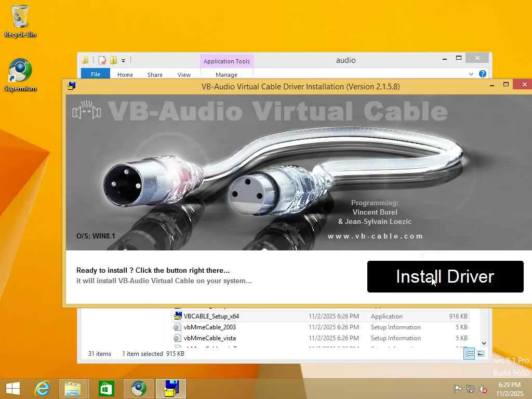
Task: Switch to the Home ribbon tab
Action: 125,75
